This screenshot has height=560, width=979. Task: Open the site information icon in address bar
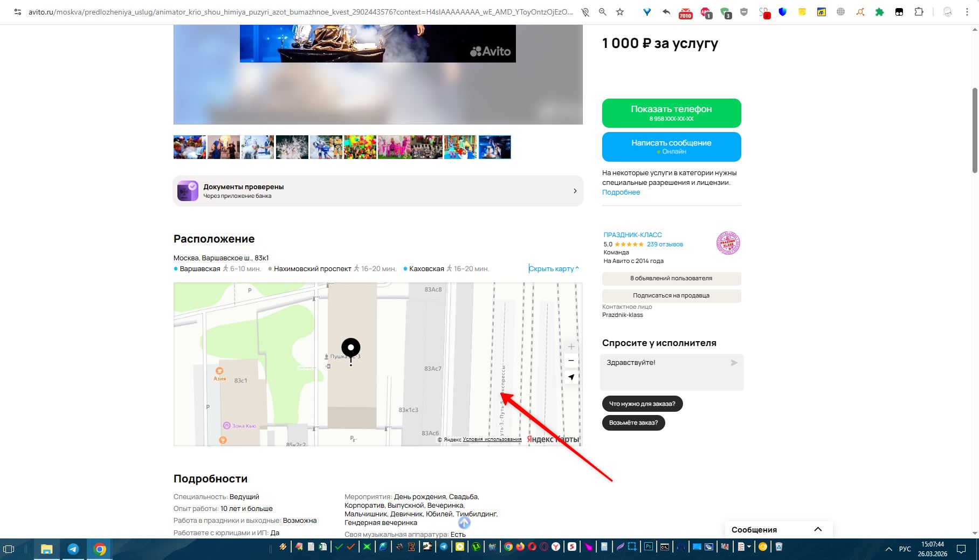18,12
